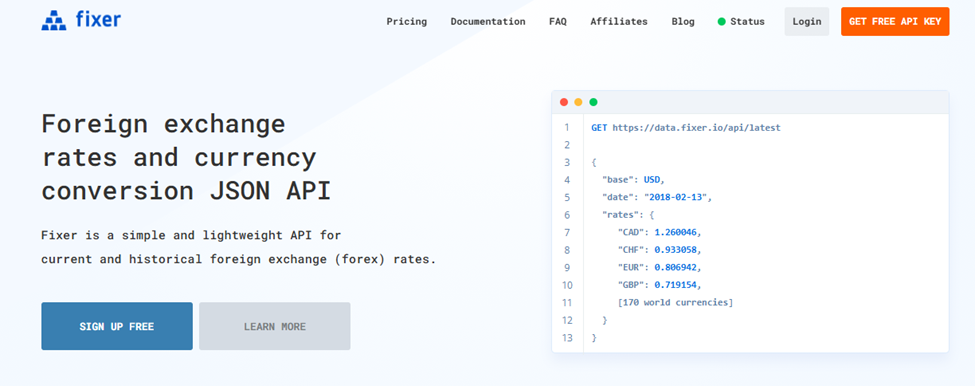The height and width of the screenshot is (386, 975).
Task: Click the API URL data.fixer.io/api/latest
Action: [x=696, y=127]
